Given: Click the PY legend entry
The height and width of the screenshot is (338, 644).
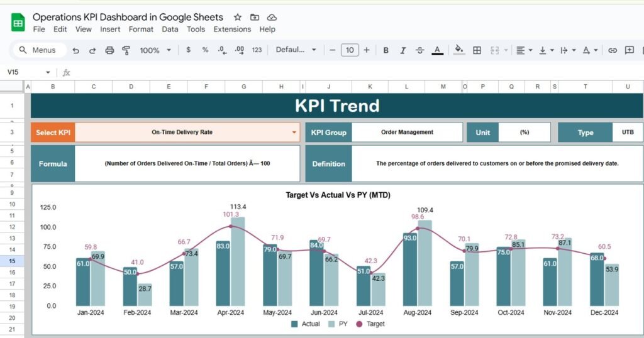Looking at the screenshot, I should [338, 324].
